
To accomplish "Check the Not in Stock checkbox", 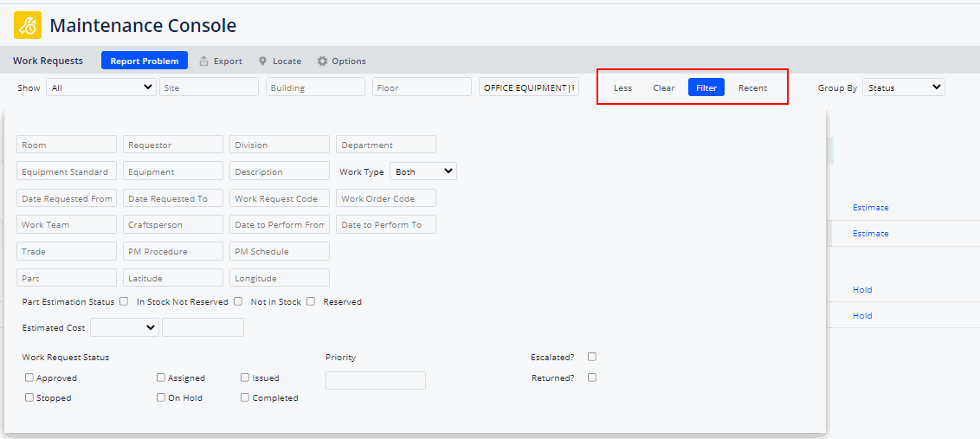I will (311, 301).
